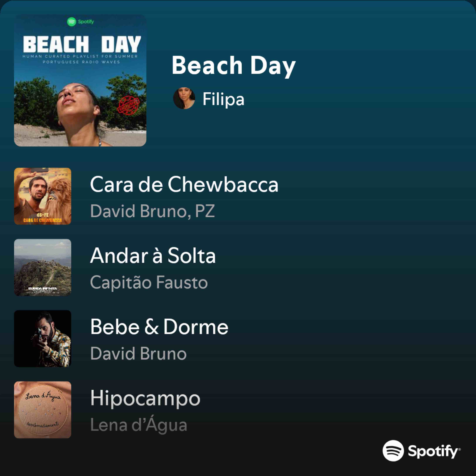Click the small green Spotify logo on playlist cover
Viewport: 476px width, 476px height.
coord(80,22)
